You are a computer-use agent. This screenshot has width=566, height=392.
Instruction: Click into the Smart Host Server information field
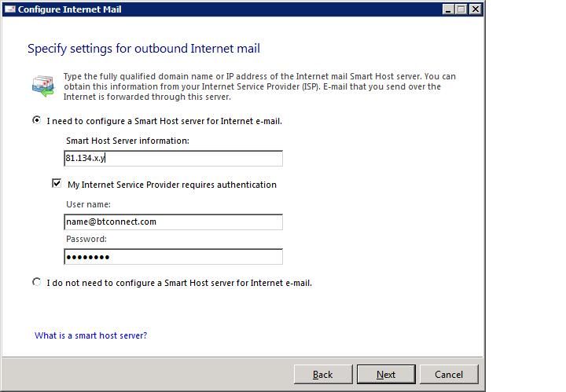[173, 158]
